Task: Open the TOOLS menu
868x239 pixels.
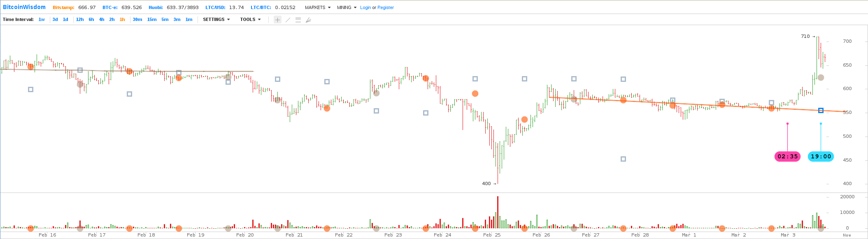Action: coord(250,20)
